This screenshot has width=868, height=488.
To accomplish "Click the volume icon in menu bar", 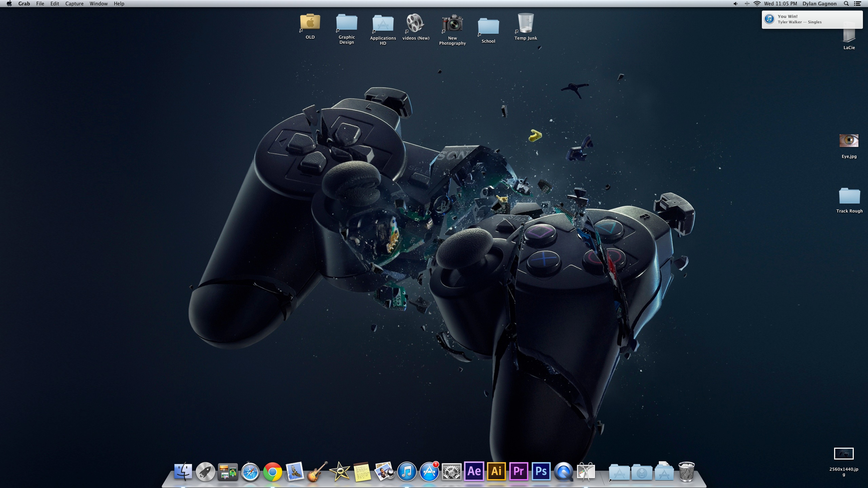I will click(735, 4).
